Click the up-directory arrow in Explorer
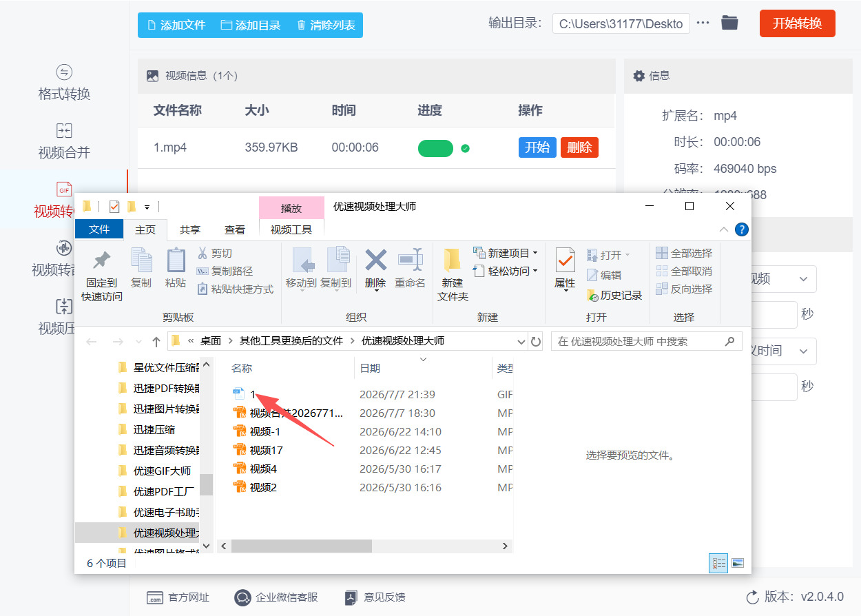This screenshot has width=861, height=616. 156,342
